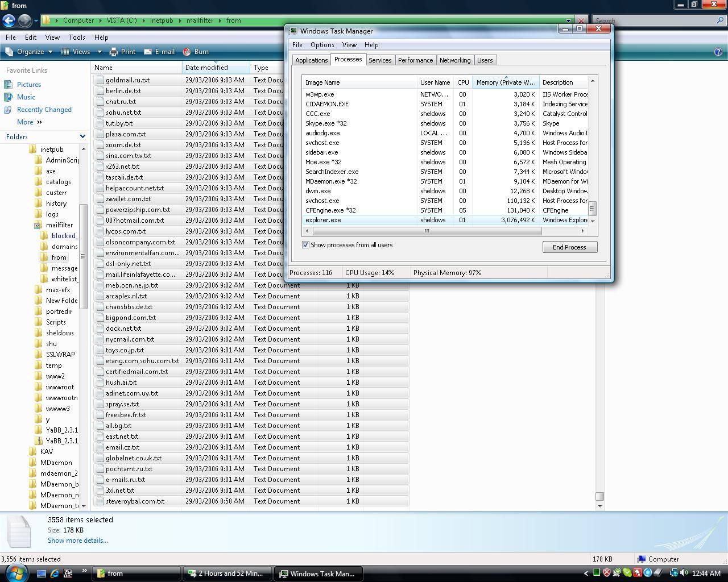The image size is (728, 582).
Task: Open the Organize dropdown menu
Action: (x=29, y=52)
